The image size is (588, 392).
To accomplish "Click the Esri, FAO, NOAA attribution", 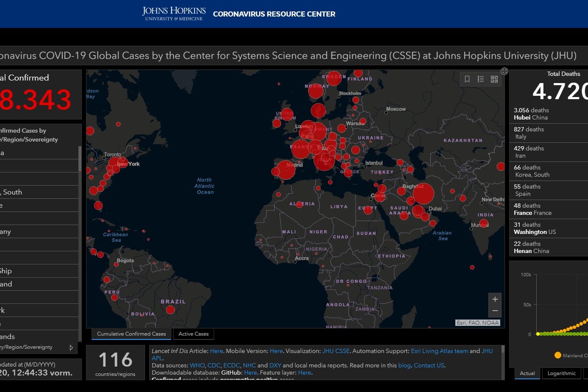I will coord(478,323).
